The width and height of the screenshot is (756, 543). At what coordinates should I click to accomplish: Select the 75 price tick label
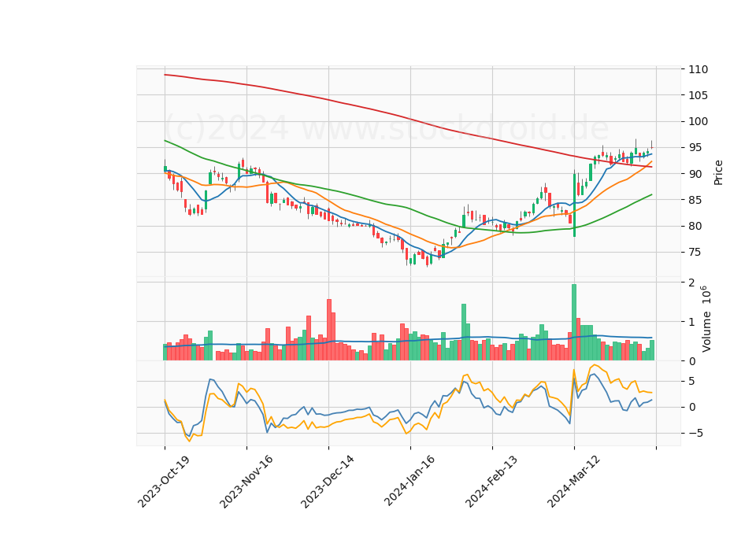(695, 252)
